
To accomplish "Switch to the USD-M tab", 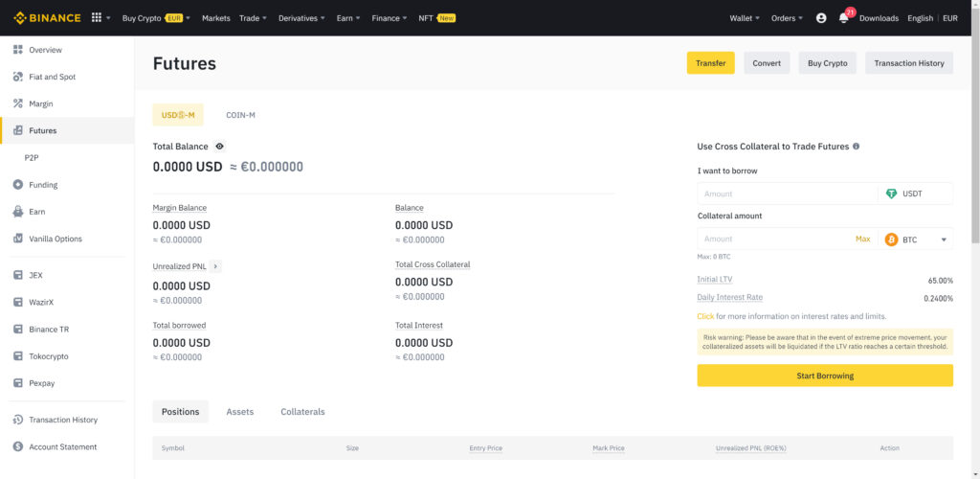I will 178,115.
